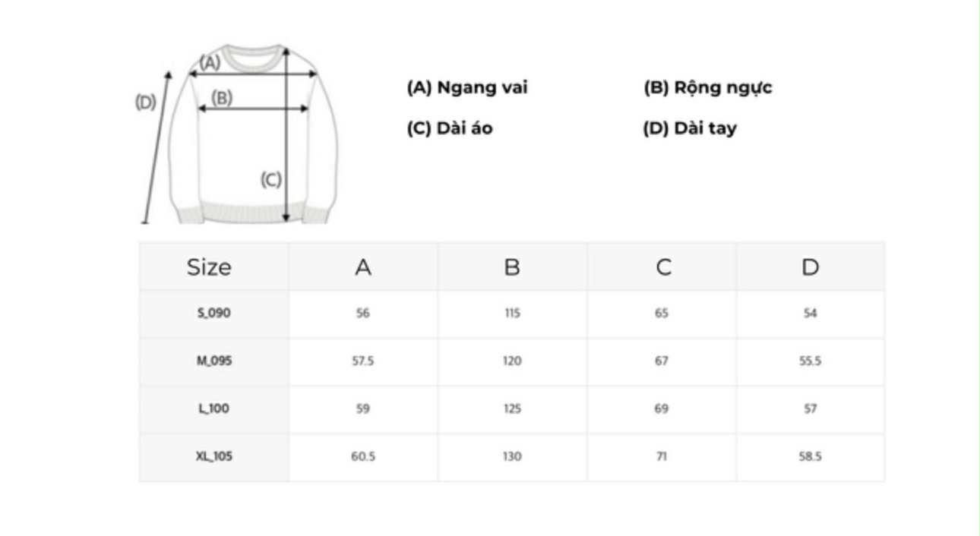Image resolution: width=980 pixels, height=536 pixels.
Task: Click the "B" table column header
Action: pos(512,267)
